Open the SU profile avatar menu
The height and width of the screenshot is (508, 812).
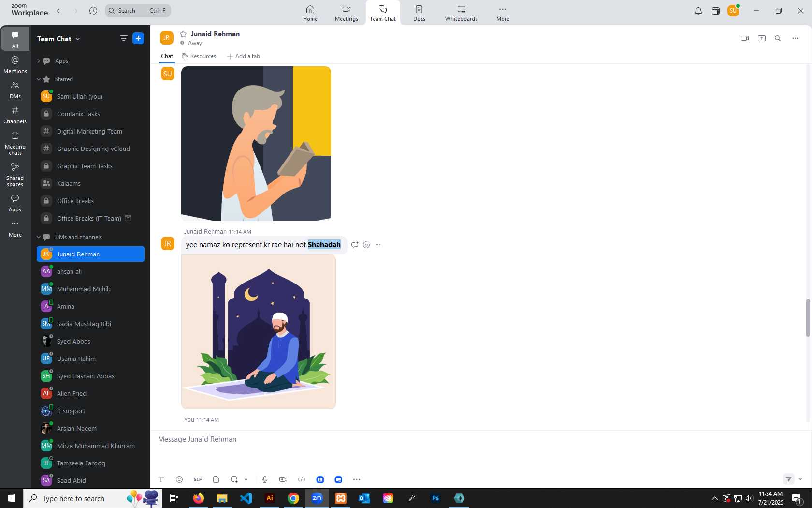(733, 11)
